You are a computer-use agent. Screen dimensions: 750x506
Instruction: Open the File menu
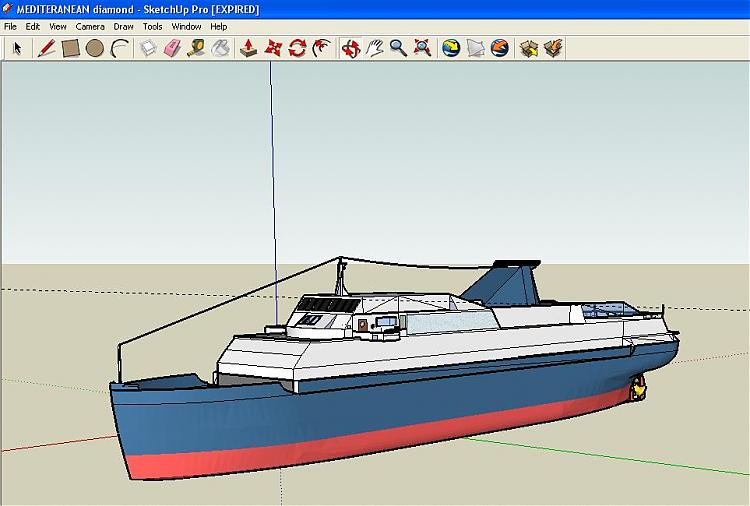10,27
